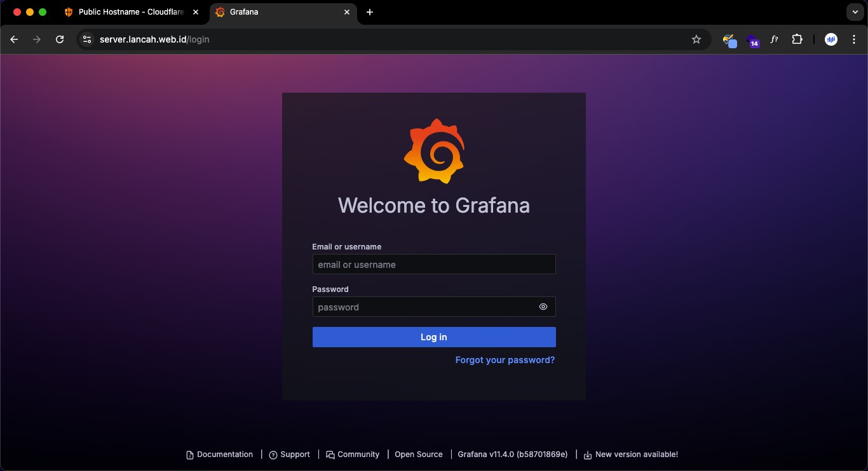Screen dimensions: 868x471
Task: Open the New version available link
Action: (635, 454)
